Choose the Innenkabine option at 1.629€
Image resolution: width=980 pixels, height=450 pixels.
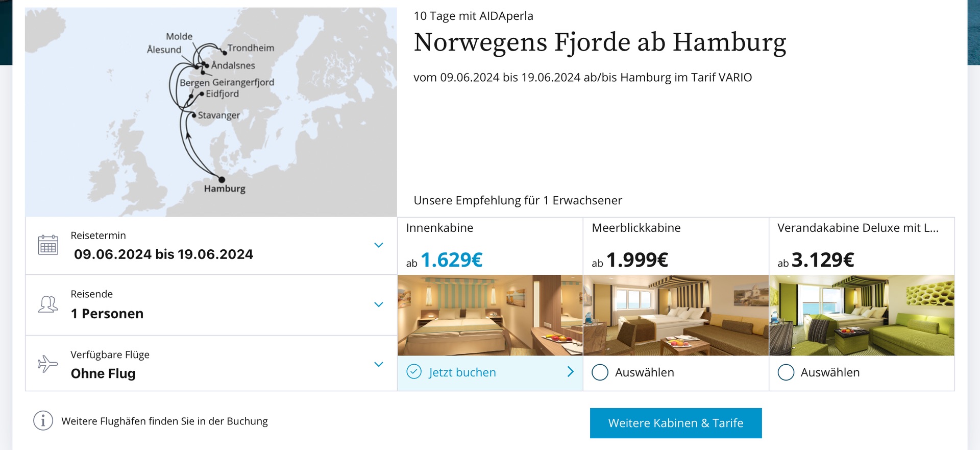490,246
